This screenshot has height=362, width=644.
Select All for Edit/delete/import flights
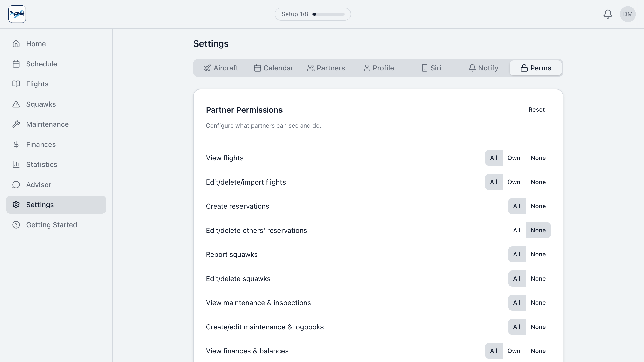point(494,182)
